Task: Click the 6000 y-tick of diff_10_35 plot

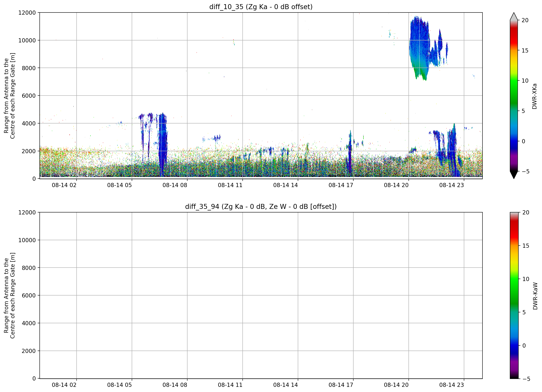Action: pos(29,96)
